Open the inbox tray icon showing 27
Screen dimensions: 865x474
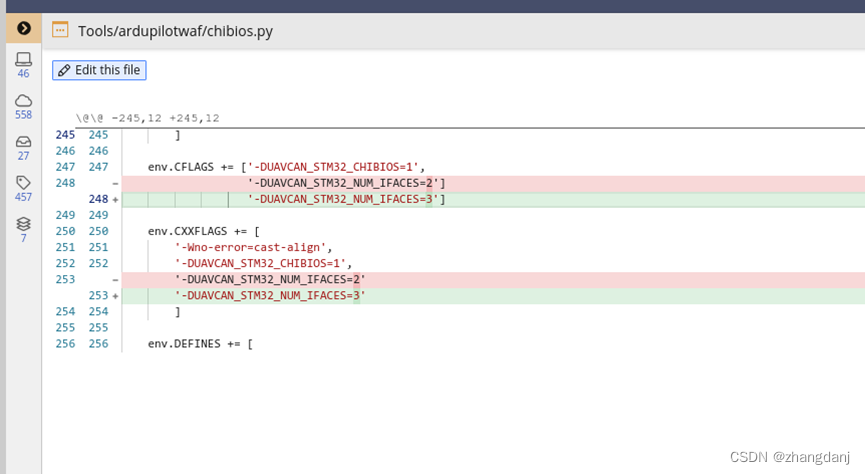pos(23,148)
